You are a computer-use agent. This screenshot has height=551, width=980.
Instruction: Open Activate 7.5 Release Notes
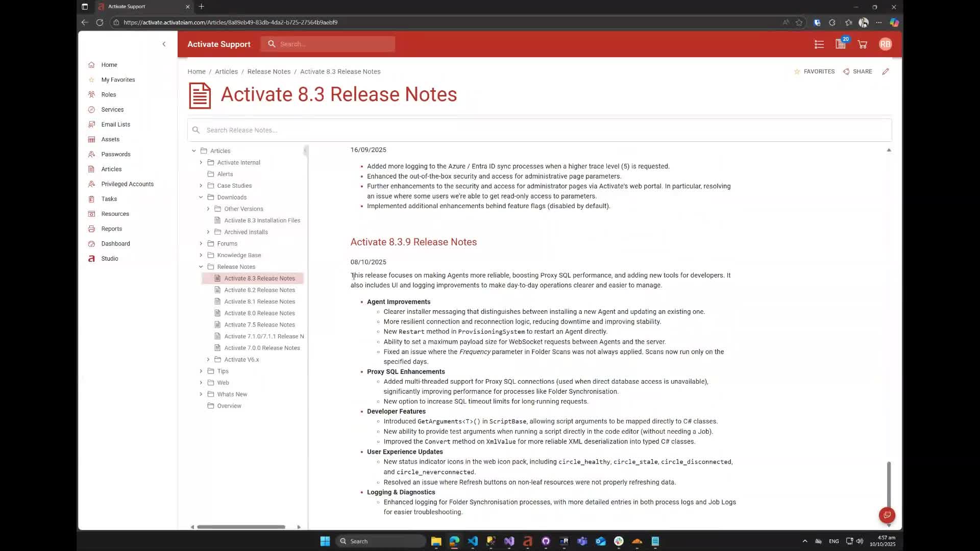coord(259,325)
